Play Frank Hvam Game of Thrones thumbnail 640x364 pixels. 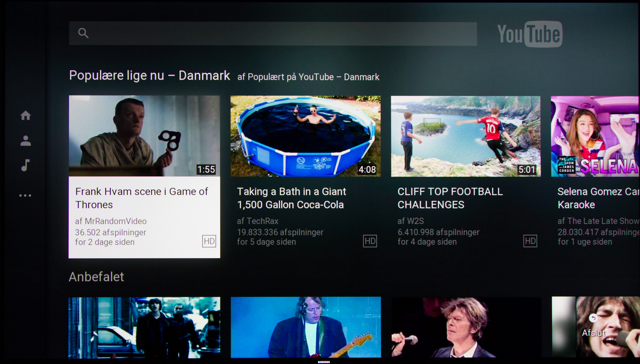point(144,136)
